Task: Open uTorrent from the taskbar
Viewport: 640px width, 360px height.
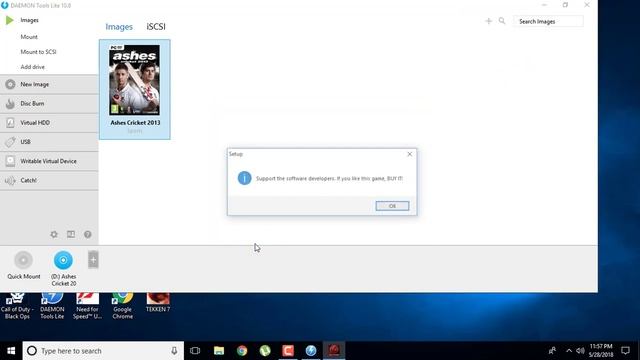Action: coord(265,351)
